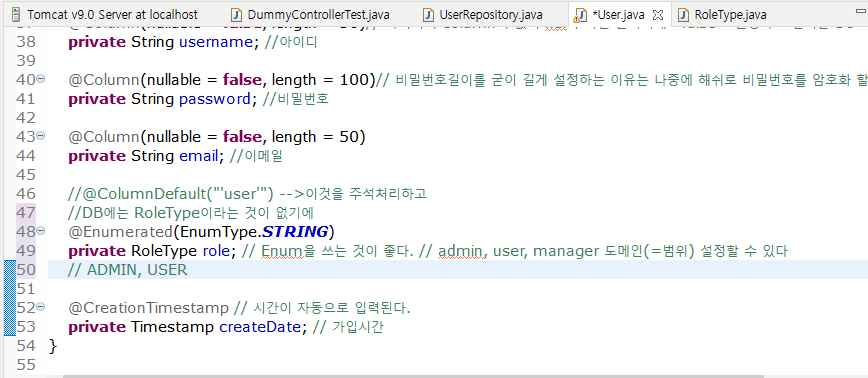The height and width of the screenshot is (378, 868).
Task: Click line number 38 in the gutter
Action: tap(26, 42)
